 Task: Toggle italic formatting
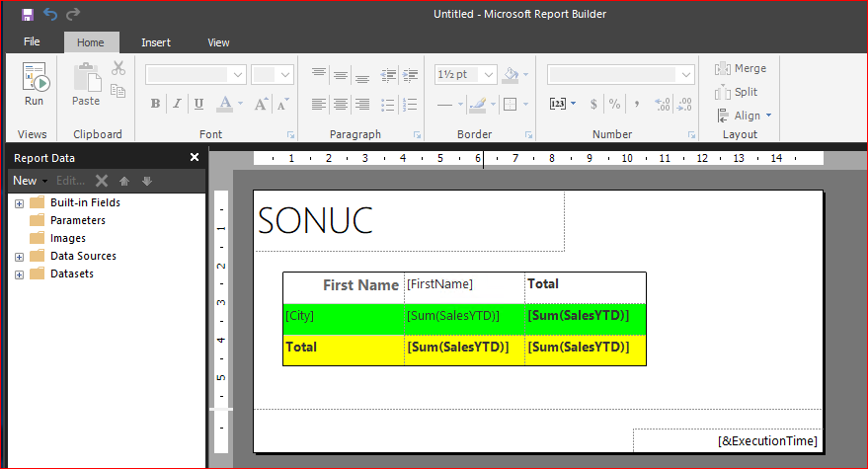click(x=178, y=104)
